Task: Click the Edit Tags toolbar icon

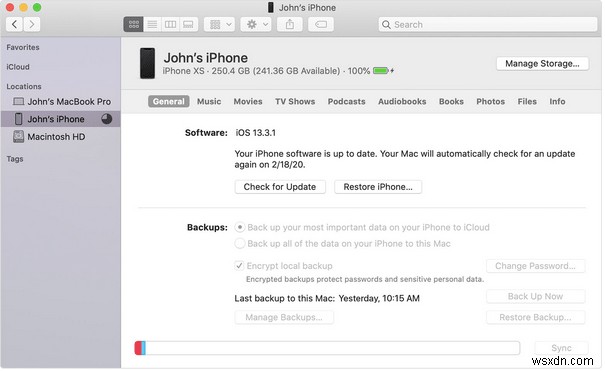Action: (x=321, y=24)
